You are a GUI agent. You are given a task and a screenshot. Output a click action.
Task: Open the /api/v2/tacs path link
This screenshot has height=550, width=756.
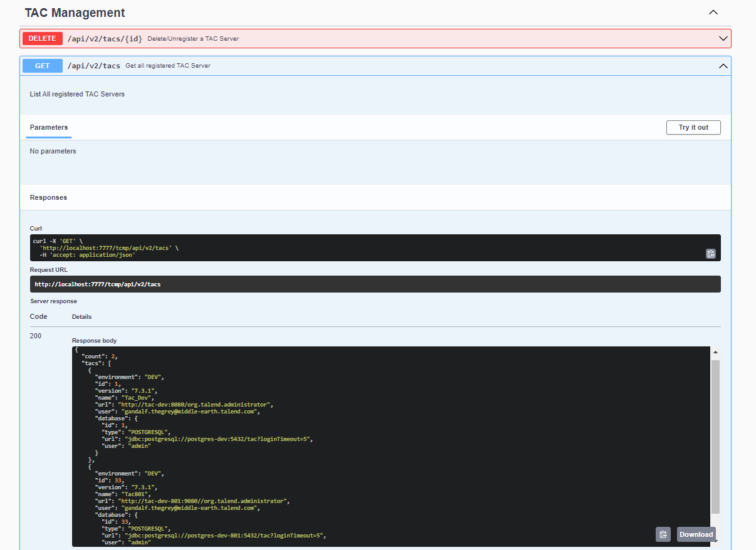[x=95, y=66]
